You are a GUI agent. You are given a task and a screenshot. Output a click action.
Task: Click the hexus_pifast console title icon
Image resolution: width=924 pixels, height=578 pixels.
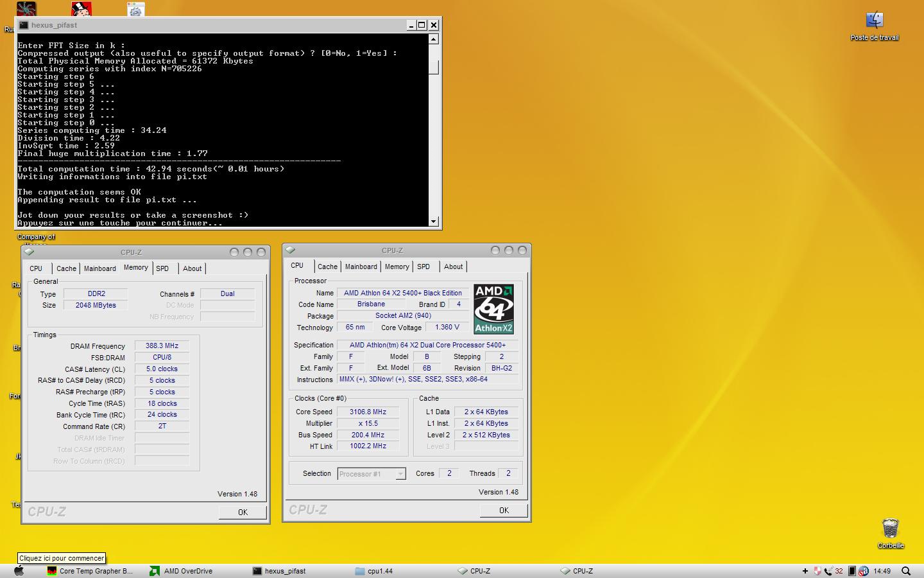[x=24, y=25]
